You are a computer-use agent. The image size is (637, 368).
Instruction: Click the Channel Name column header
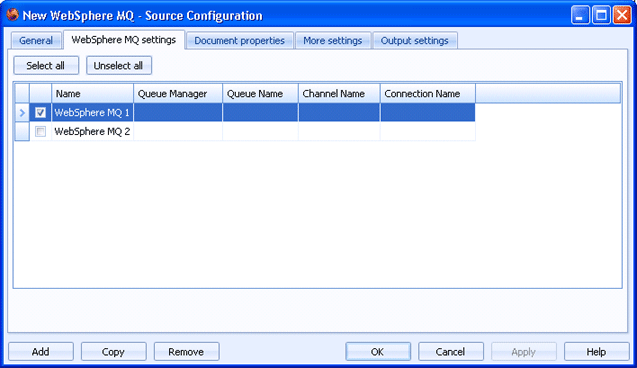coord(339,93)
